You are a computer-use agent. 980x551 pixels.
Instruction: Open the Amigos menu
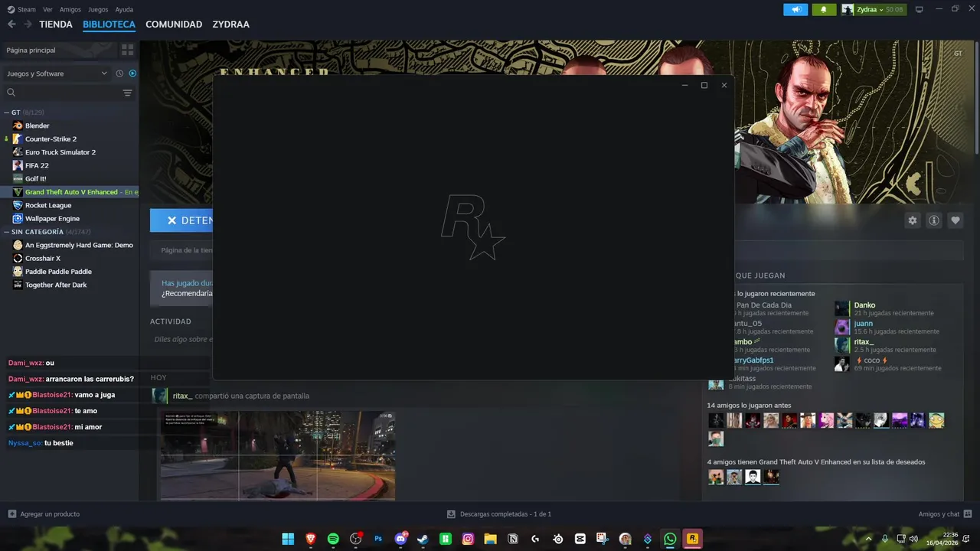pyautogui.click(x=70, y=9)
